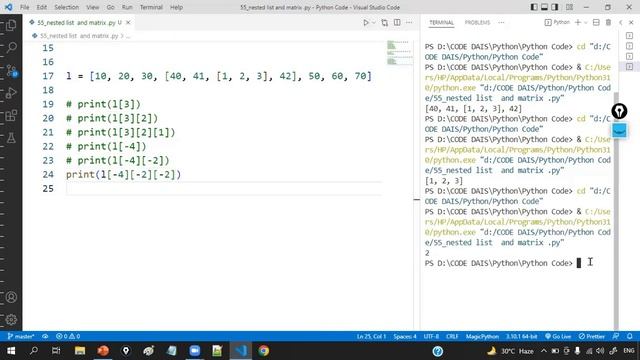Open the dropdown arrow beside Run button
The width and height of the screenshot is (640, 360).
click(x=373, y=22)
